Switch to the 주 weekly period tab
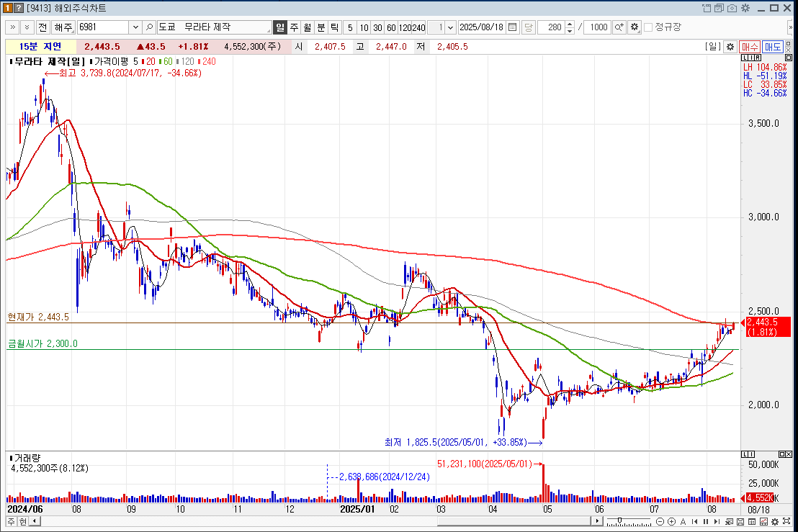The height and width of the screenshot is (532, 798). (x=294, y=27)
